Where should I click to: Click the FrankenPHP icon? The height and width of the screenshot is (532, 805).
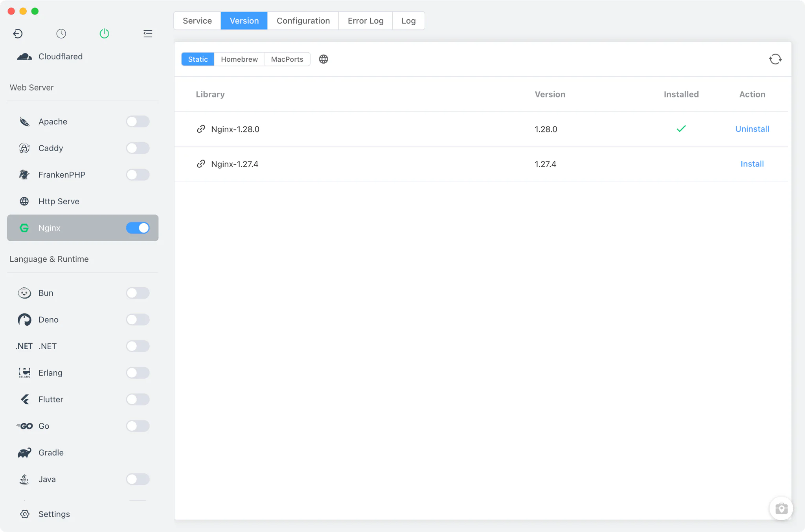(24, 175)
